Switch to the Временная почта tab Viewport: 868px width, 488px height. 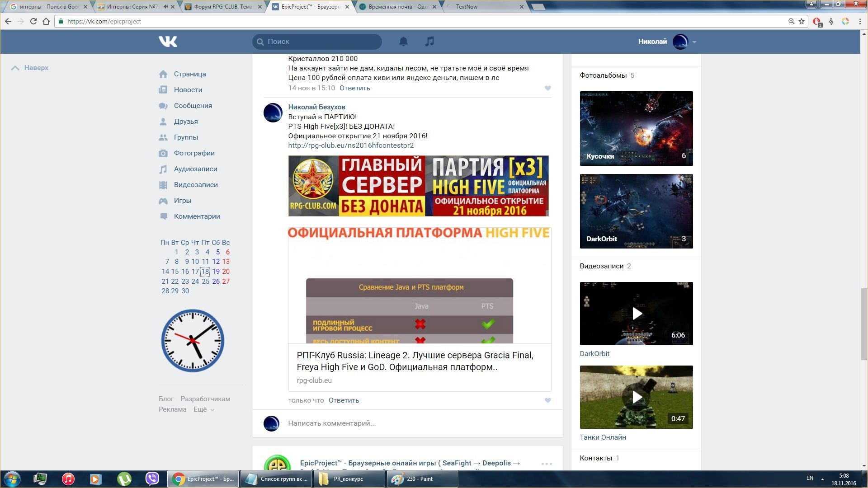(398, 7)
